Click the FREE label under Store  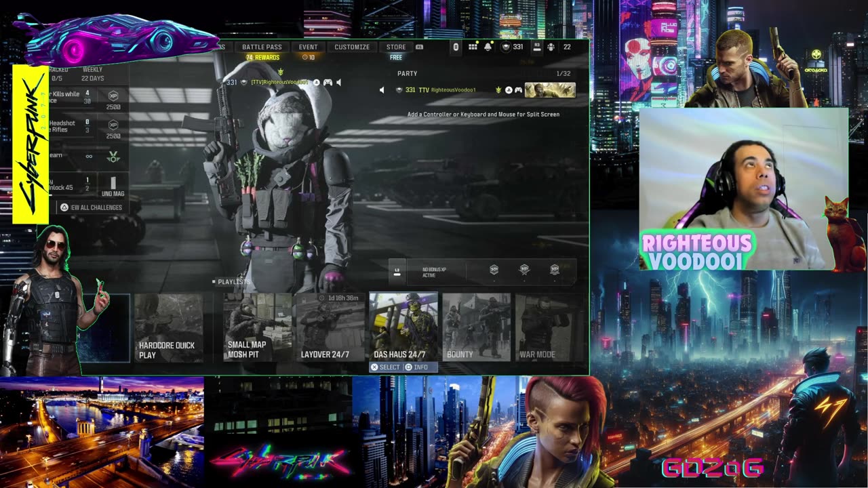pyautogui.click(x=396, y=58)
